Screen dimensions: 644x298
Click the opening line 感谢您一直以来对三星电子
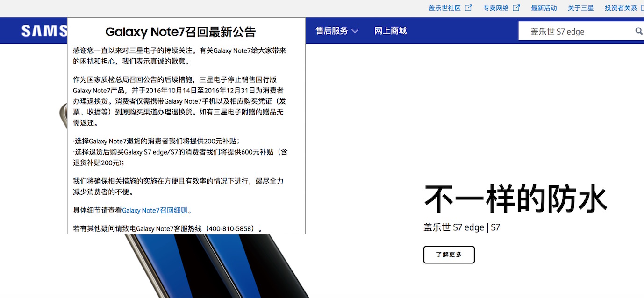(179, 56)
